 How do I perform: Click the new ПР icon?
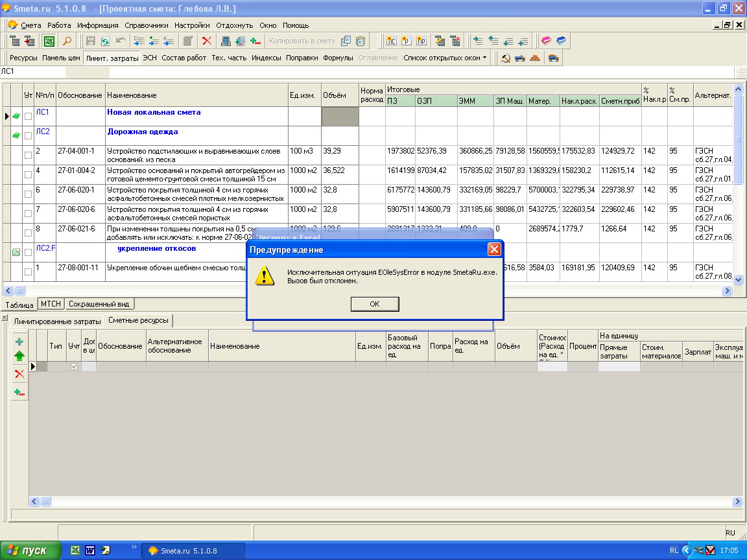pos(421,41)
